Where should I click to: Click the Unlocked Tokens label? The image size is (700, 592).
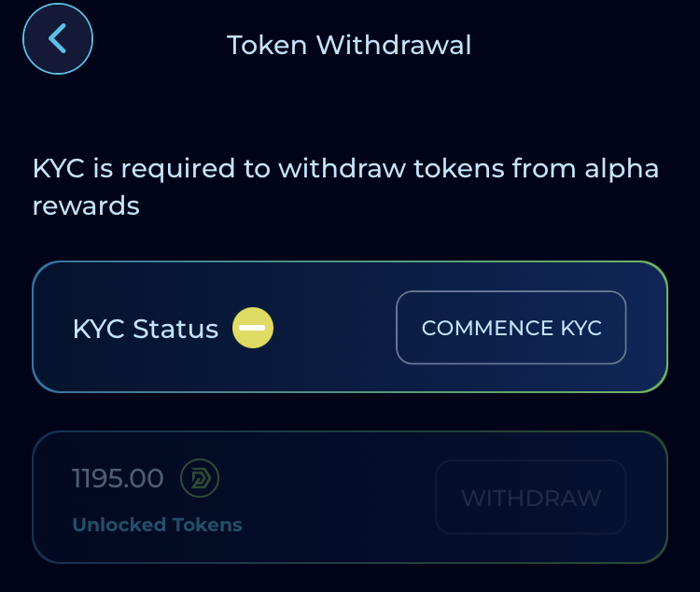157,525
